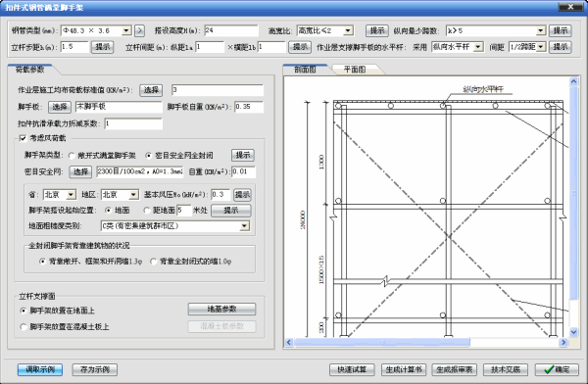
Task: Select 地面 start position radio
Action: (108, 211)
